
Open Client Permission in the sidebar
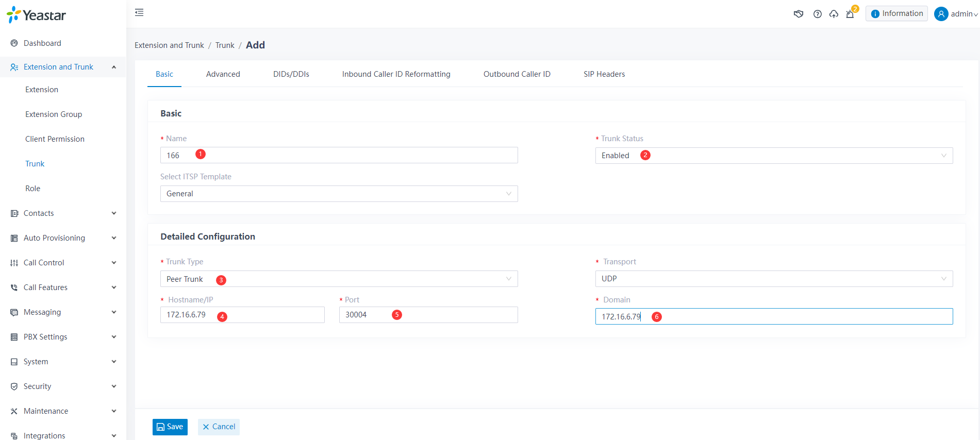click(x=55, y=139)
